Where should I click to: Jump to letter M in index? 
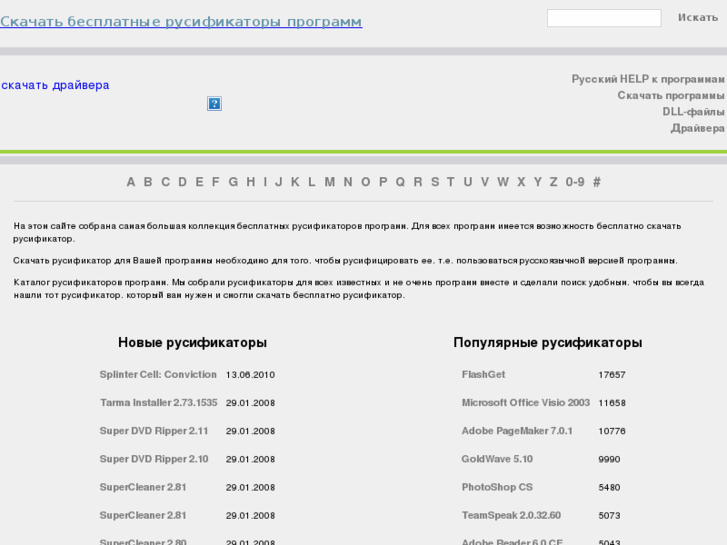click(x=330, y=182)
